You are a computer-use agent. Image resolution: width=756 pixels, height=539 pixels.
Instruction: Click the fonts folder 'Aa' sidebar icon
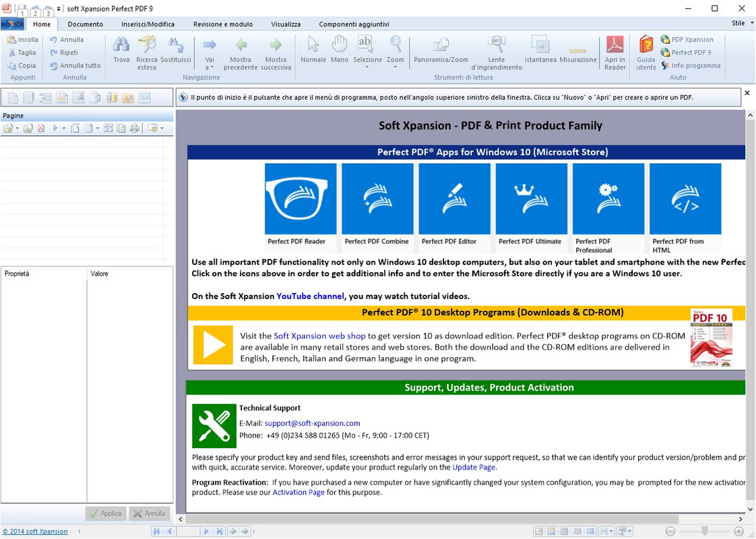point(128,98)
